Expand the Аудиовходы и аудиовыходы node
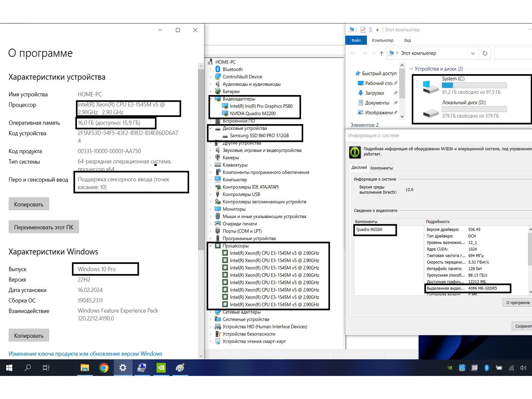 click(210, 84)
